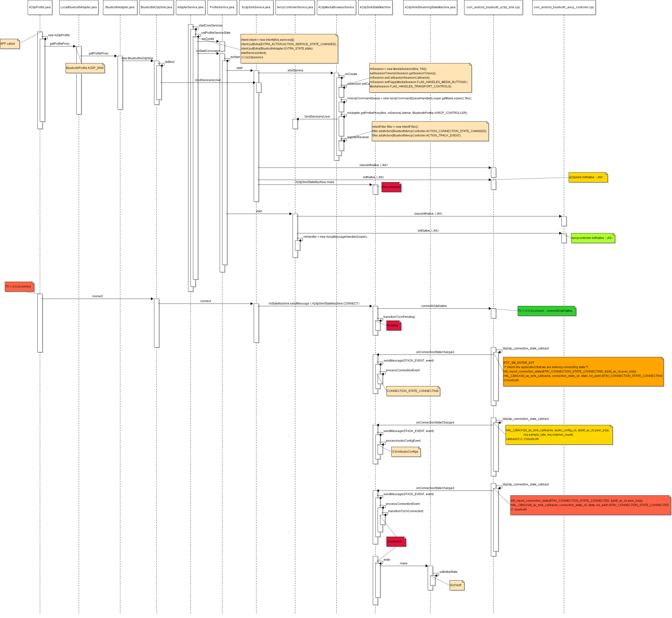
Task: Click the CONNECTION_STATE_CONNECTING note
Action: (413, 391)
